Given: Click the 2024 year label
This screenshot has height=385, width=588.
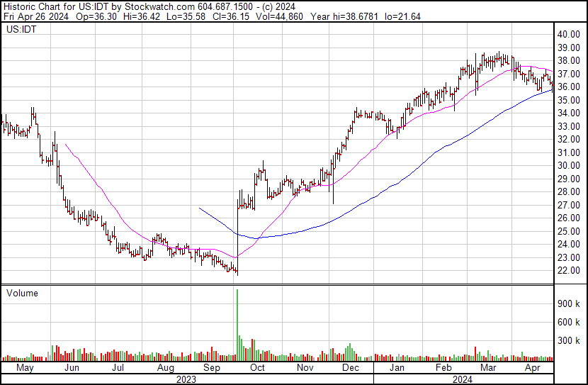Looking at the screenshot, I should click(x=463, y=380).
